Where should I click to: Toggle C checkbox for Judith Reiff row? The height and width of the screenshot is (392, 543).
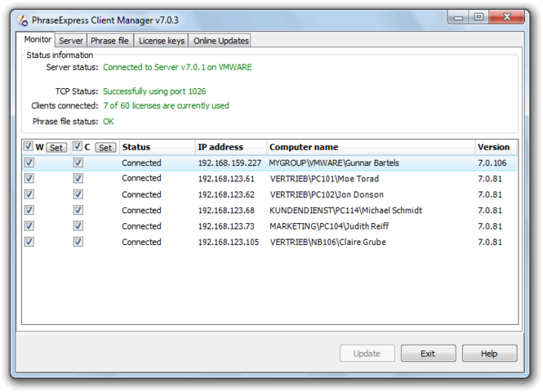[x=78, y=225]
